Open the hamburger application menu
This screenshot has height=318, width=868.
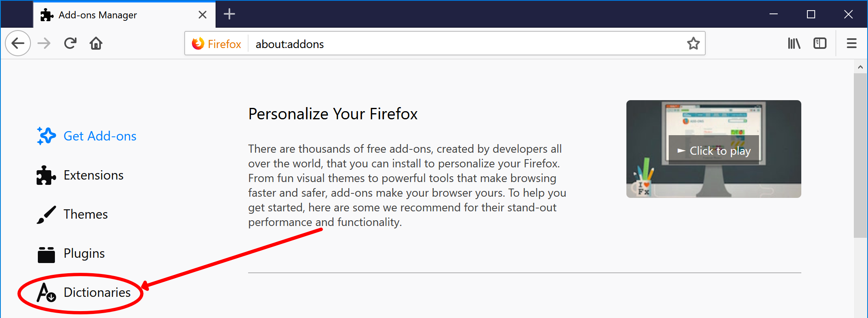click(x=852, y=43)
